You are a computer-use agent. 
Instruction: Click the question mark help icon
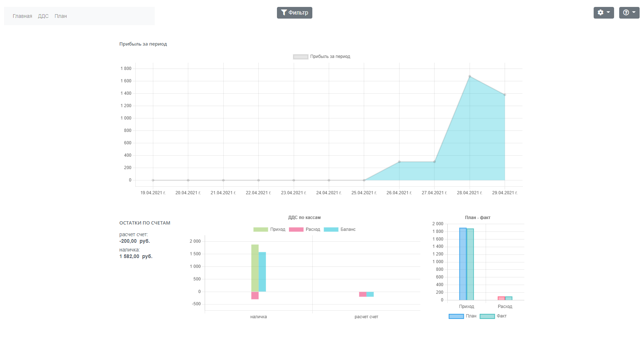coord(626,13)
